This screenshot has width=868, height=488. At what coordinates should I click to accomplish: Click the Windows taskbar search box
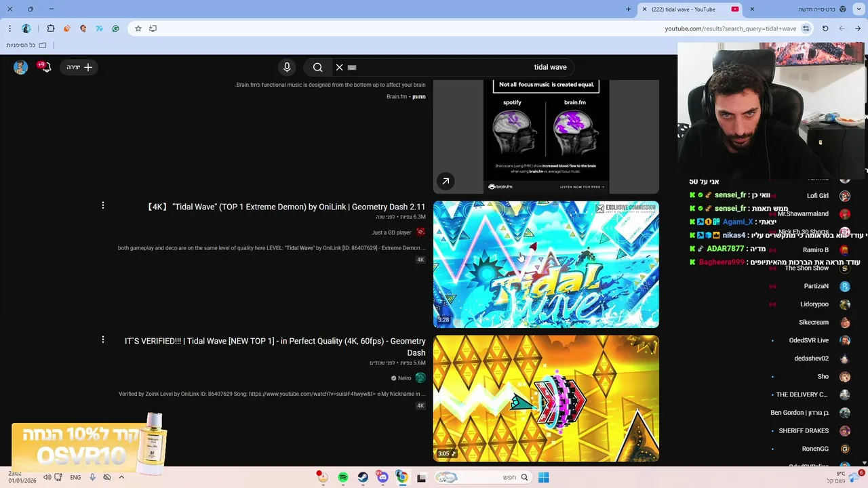(x=482, y=478)
